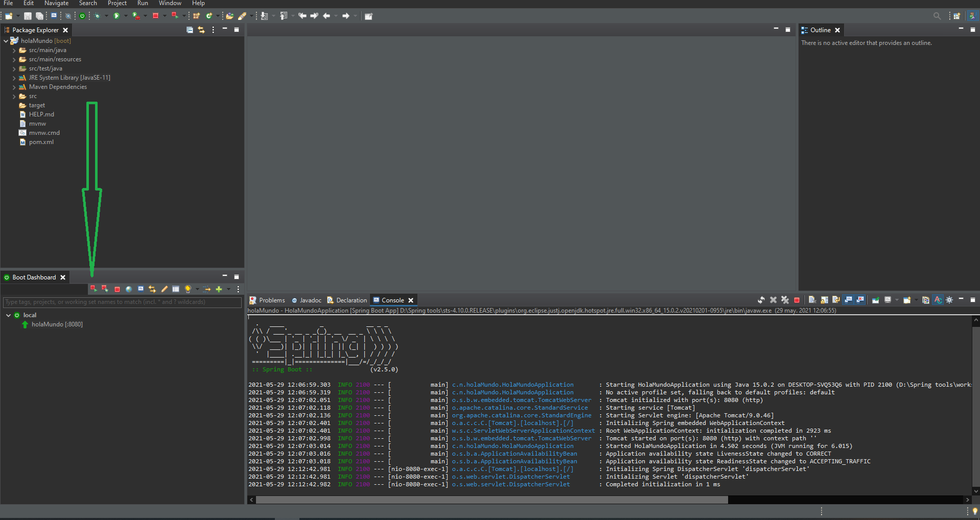Click (Re)debug icon in Boot Dashboard toolbar
Viewport: 980px width, 520px height.
coord(105,289)
